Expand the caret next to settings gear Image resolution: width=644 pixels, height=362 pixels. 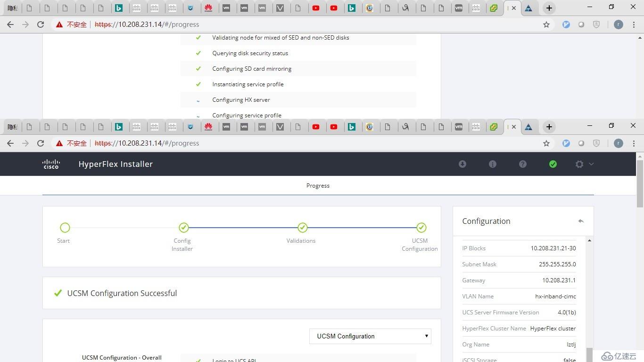click(591, 164)
